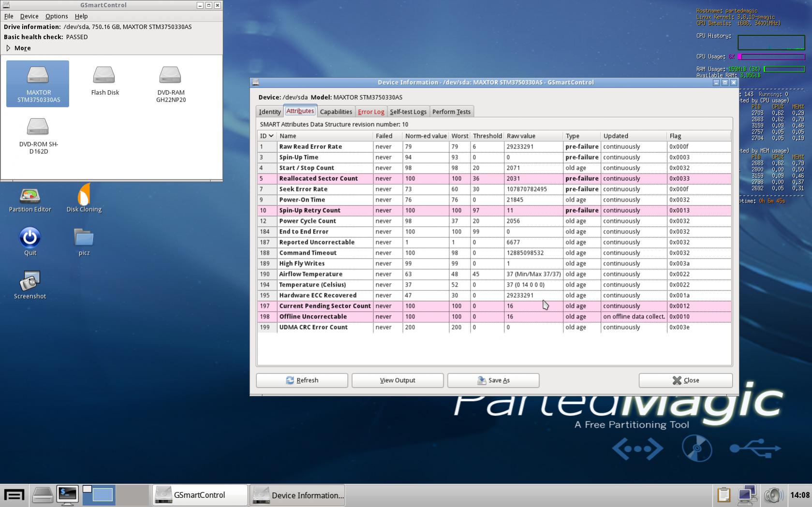Screen dimensions: 812x507
Task: Select the Start / Stop Count row
Action: click(494, 168)
